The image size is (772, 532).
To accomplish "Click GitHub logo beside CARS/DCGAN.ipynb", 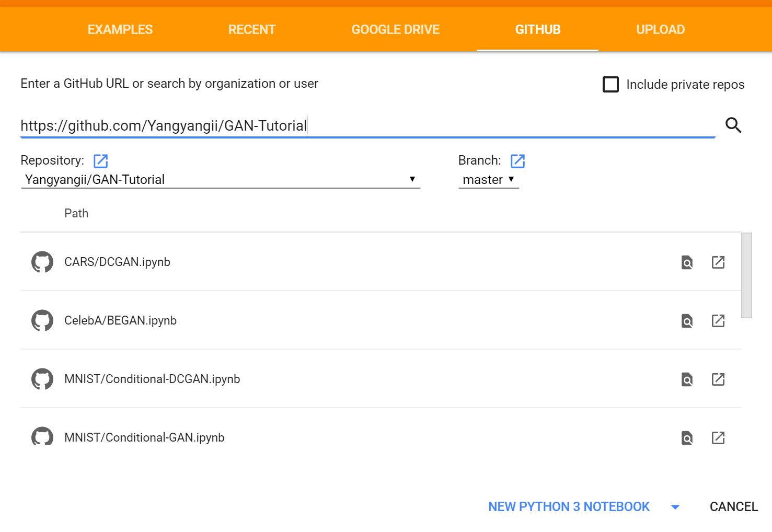I will click(x=42, y=262).
